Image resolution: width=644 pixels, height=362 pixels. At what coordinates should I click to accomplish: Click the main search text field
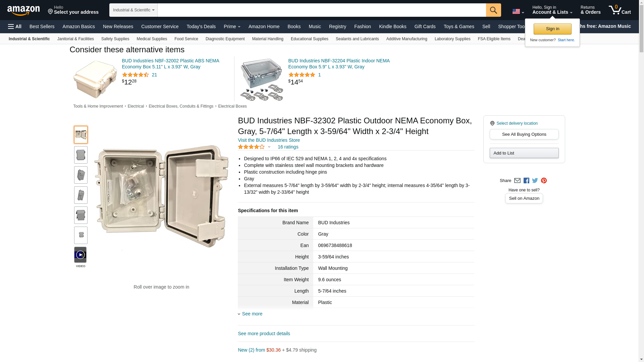point(321,10)
